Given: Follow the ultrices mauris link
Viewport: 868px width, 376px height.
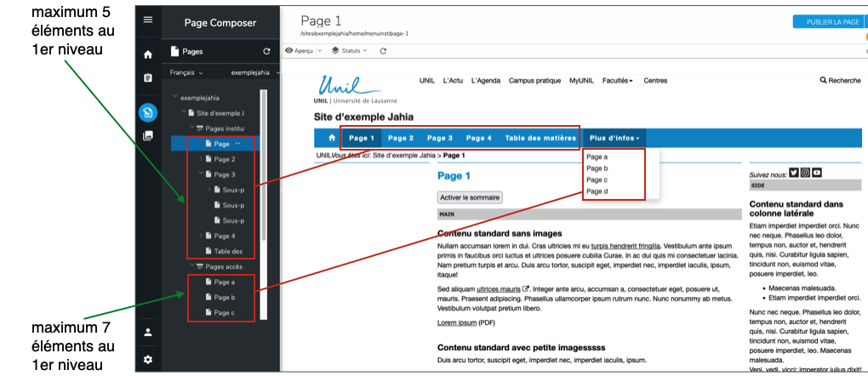Looking at the screenshot, I should (x=498, y=288).
